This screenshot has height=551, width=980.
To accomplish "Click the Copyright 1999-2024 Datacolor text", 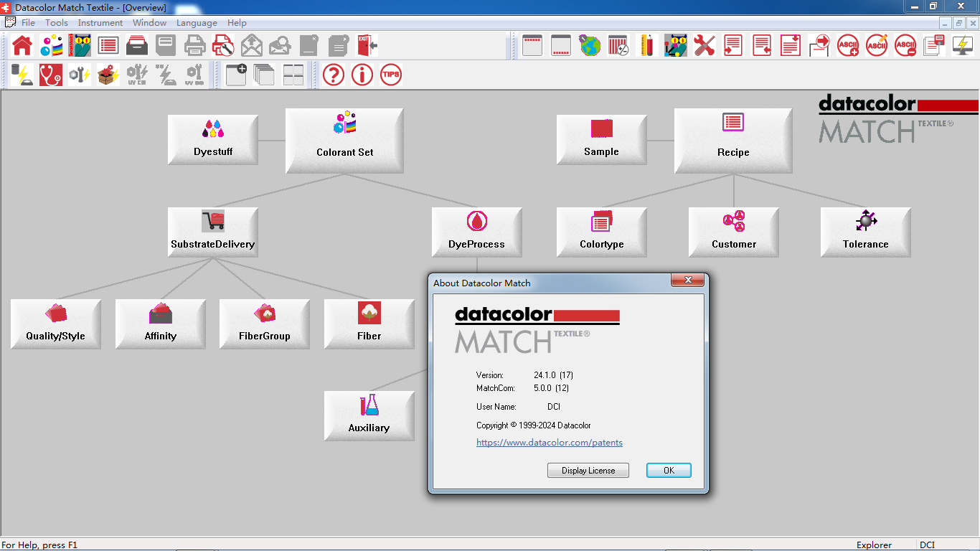I will (x=534, y=425).
